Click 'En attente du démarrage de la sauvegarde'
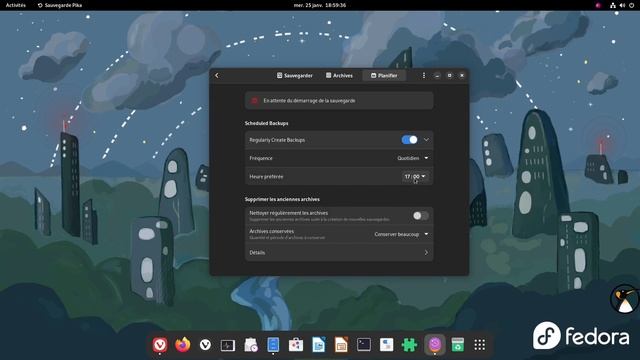640x360 pixels. [x=309, y=100]
